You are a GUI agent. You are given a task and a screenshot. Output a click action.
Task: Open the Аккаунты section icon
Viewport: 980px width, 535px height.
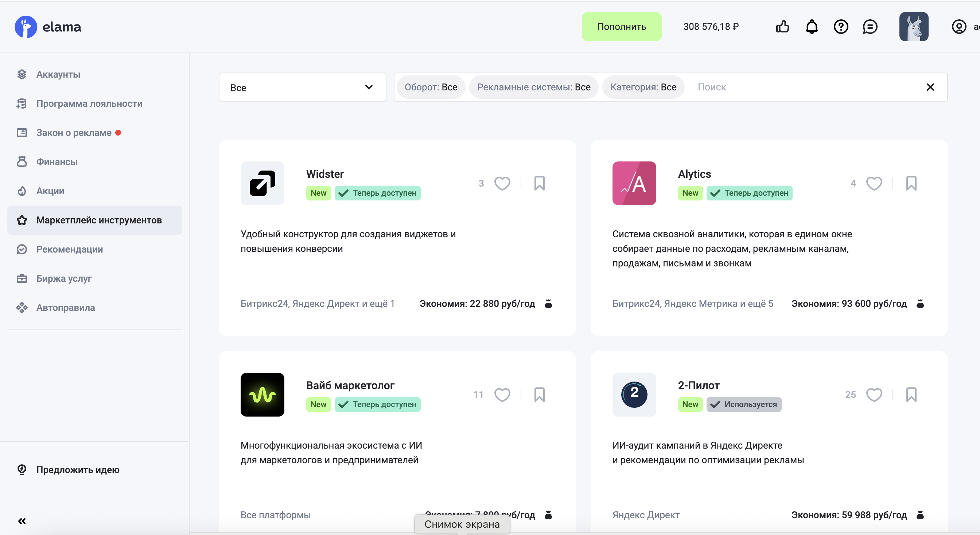22,74
